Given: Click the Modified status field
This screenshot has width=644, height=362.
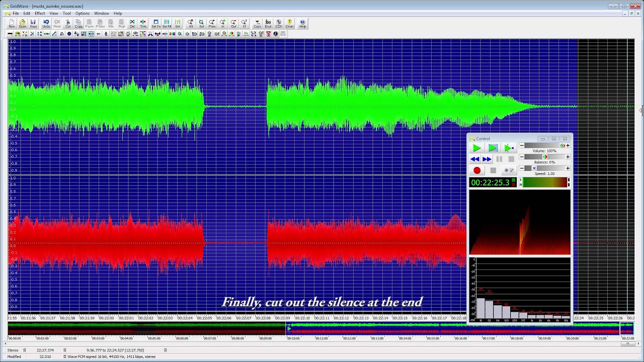Looking at the screenshot, I should [14, 356].
